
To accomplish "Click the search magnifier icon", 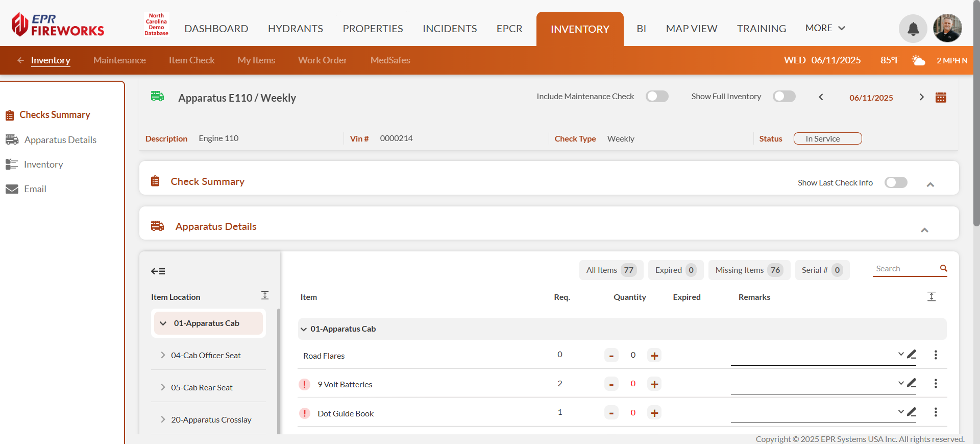I will [x=943, y=268].
